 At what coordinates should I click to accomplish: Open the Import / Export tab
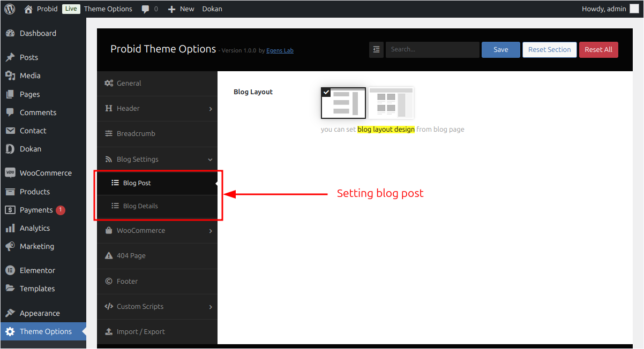point(158,331)
